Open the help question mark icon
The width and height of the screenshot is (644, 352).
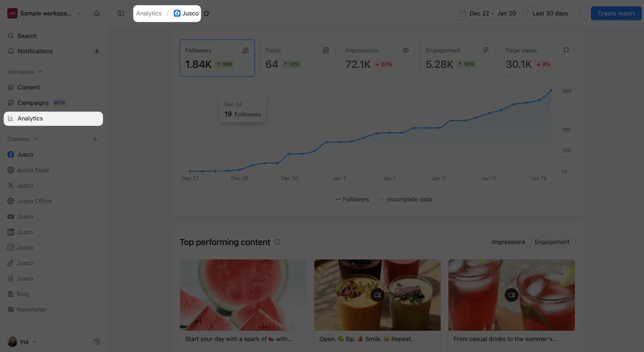pos(97,342)
